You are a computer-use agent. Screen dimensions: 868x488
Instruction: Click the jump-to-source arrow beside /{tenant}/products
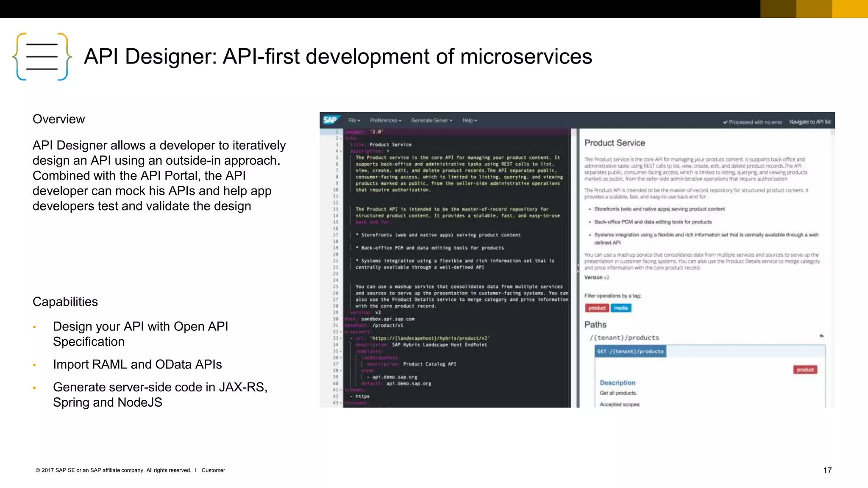(821, 336)
